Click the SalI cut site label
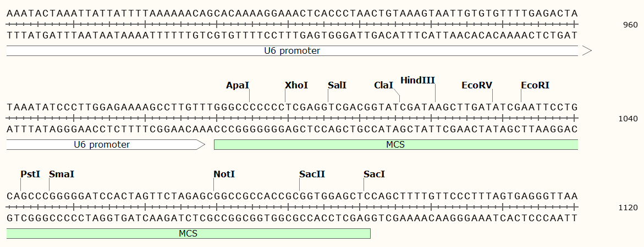The width and height of the screenshot is (644, 247). click(x=337, y=86)
